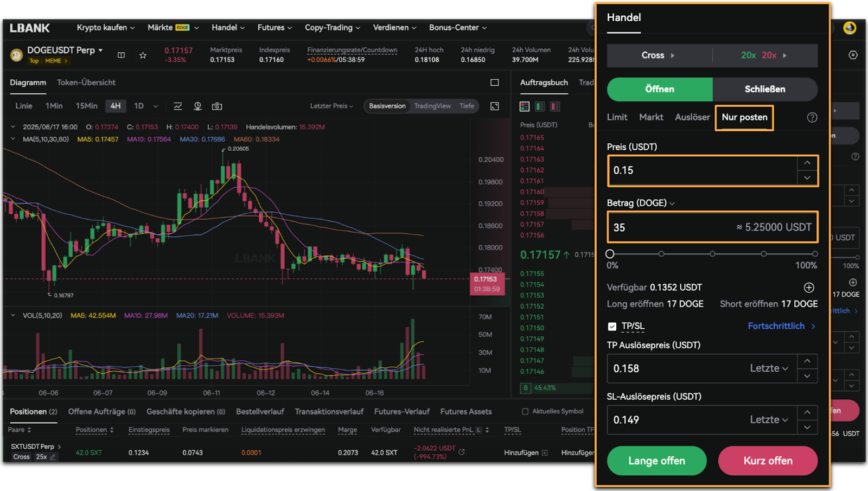Screen dimensions: 868x491
Task: Open the chart indicators icon
Action: pyautogui.click(x=178, y=106)
